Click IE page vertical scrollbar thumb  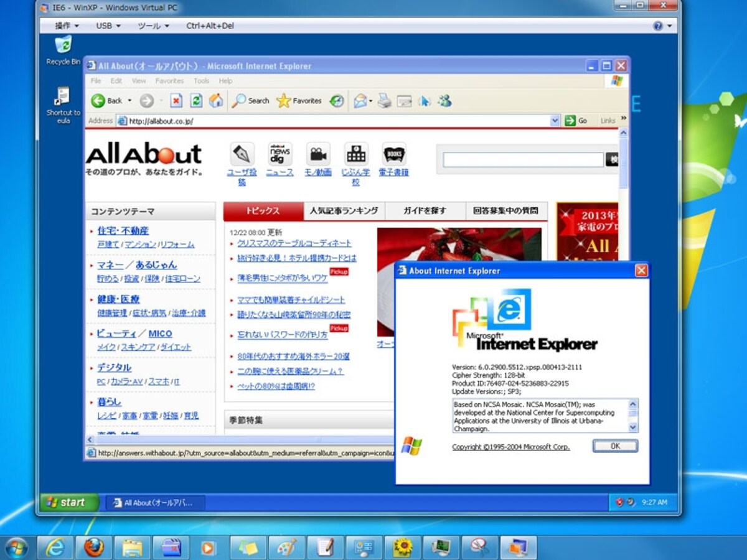(623, 164)
